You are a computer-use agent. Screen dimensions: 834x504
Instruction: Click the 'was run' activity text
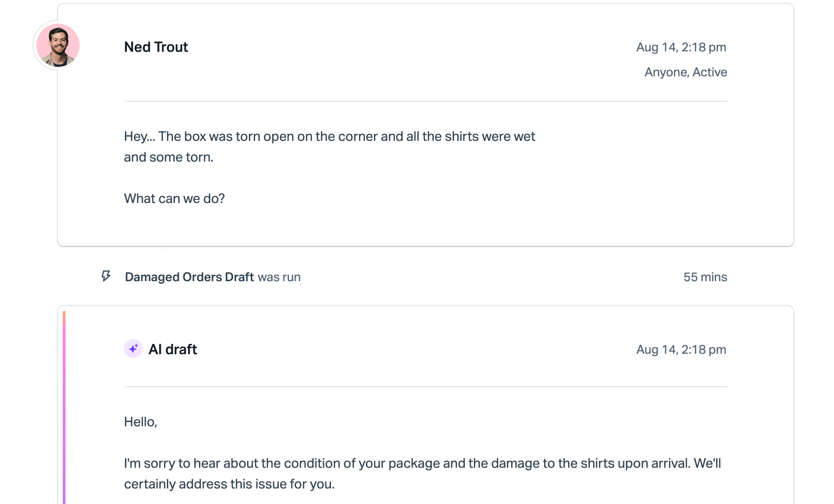click(279, 277)
